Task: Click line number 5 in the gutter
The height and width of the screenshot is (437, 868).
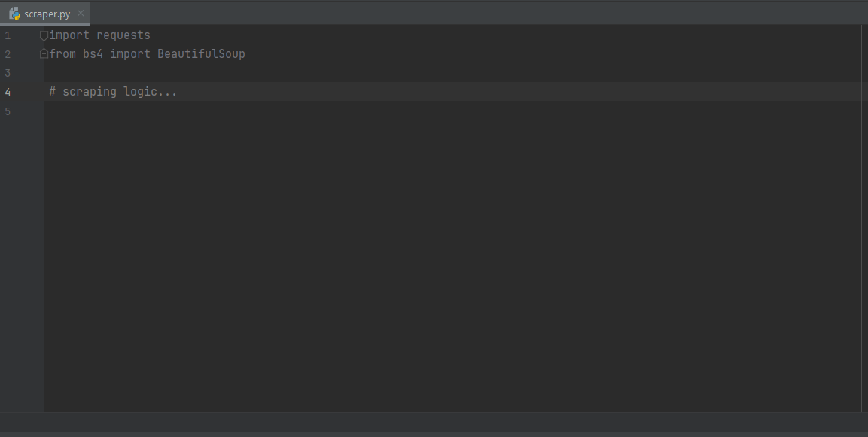Action: (8, 111)
